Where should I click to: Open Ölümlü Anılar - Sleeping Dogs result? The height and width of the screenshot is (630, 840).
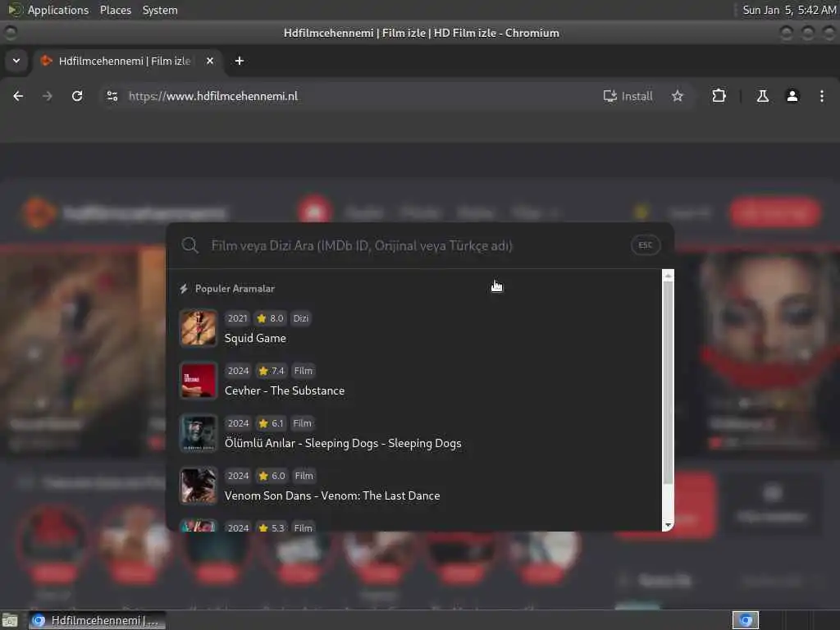pos(343,443)
